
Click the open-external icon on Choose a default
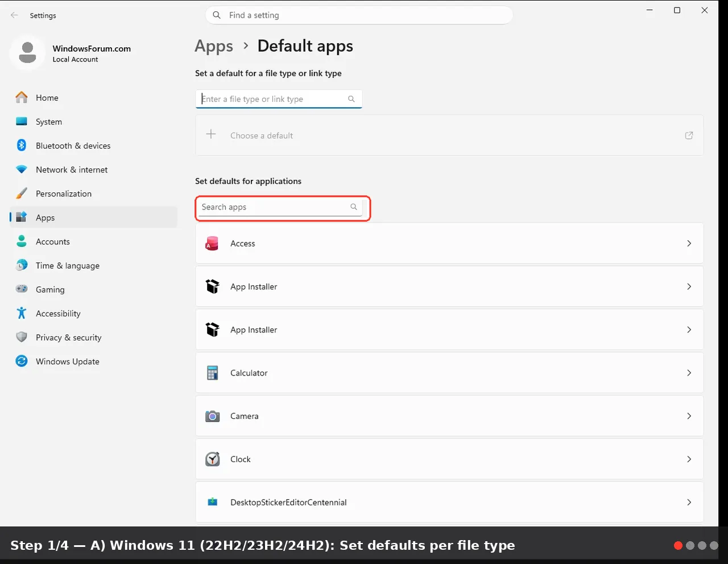coord(689,135)
